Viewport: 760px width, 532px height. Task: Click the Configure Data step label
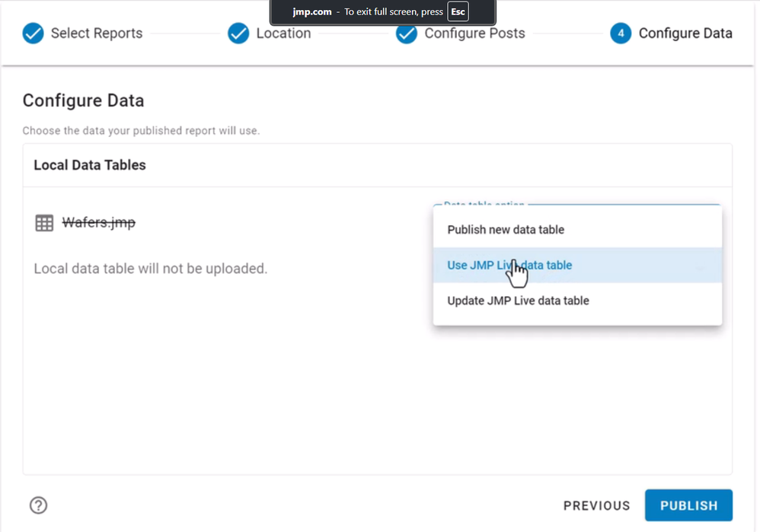click(685, 33)
